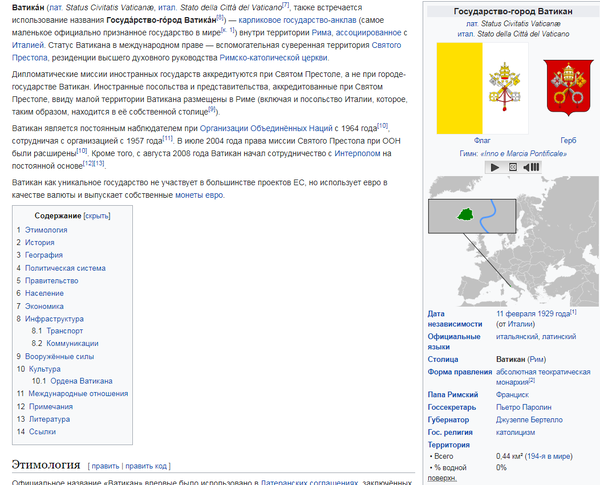The height and width of the screenshot is (485, 600).
Task: Open the 'Италией' link in intro
Action: (x=28, y=46)
